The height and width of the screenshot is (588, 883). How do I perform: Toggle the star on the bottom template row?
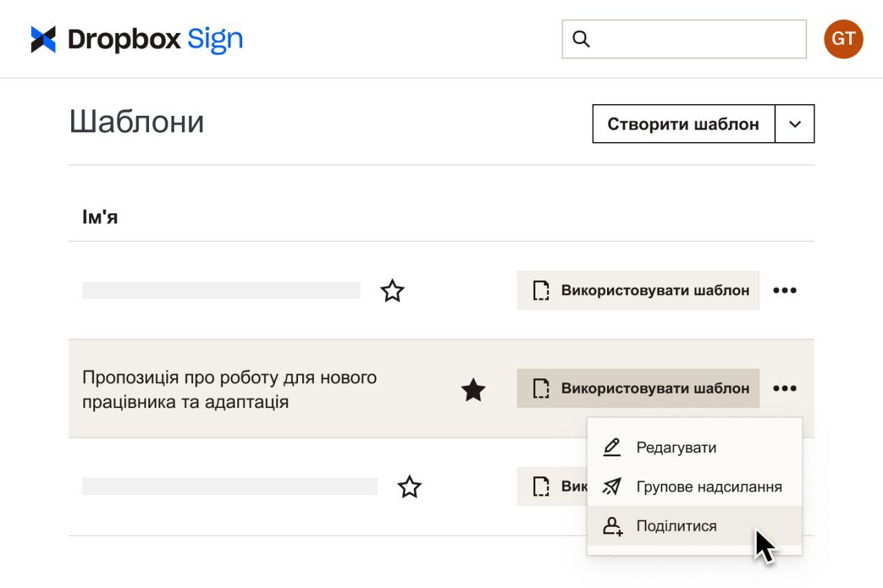coord(410,487)
